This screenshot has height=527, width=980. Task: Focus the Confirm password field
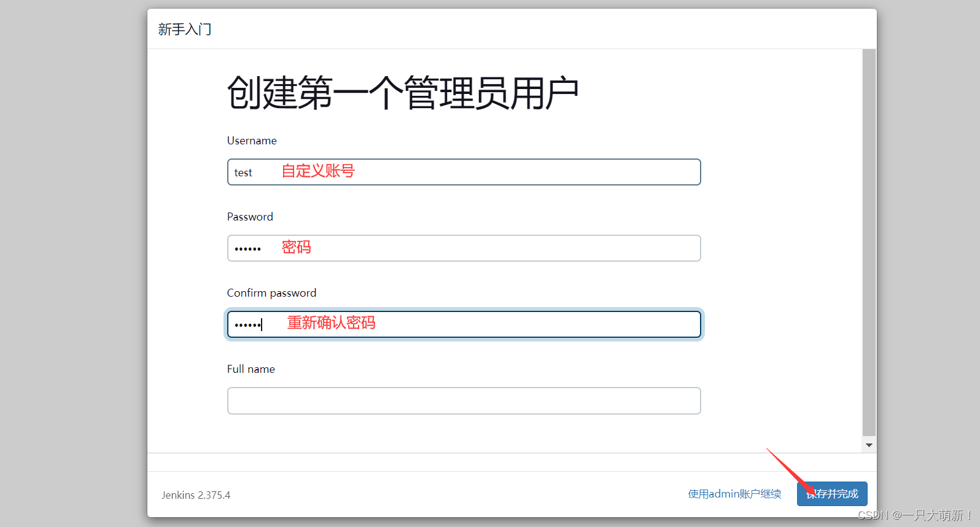coord(464,324)
